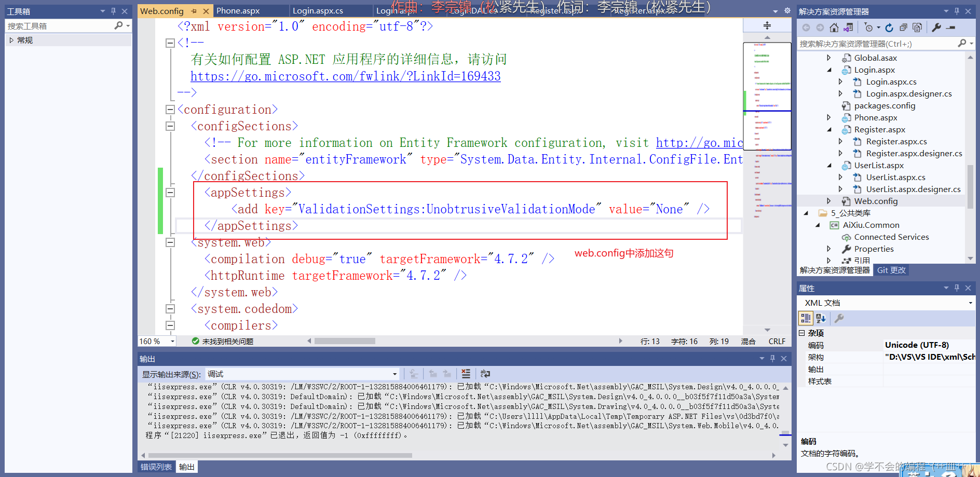Open the LinkId=169433 hyperlink in the comment

click(x=346, y=76)
